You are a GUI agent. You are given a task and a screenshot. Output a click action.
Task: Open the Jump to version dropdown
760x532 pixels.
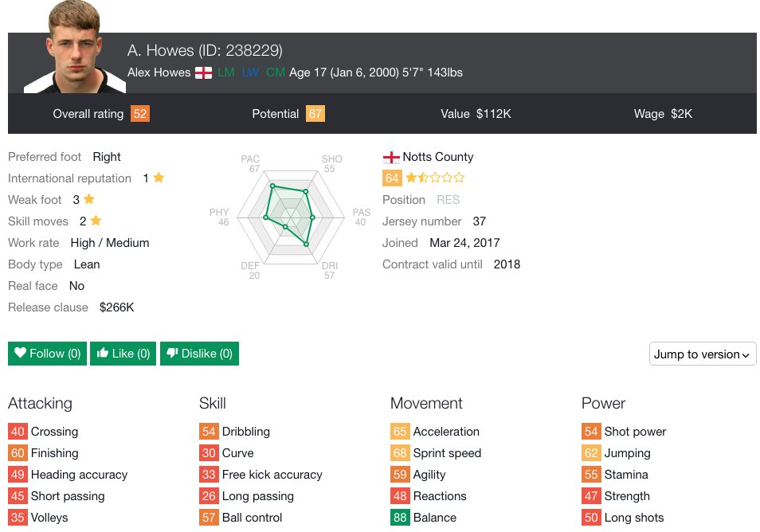click(703, 354)
